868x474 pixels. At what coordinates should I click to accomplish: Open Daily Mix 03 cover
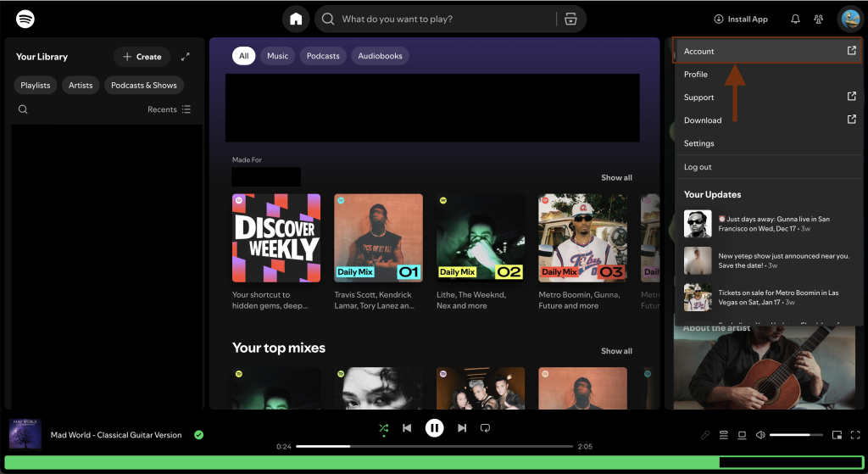(x=583, y=238)
